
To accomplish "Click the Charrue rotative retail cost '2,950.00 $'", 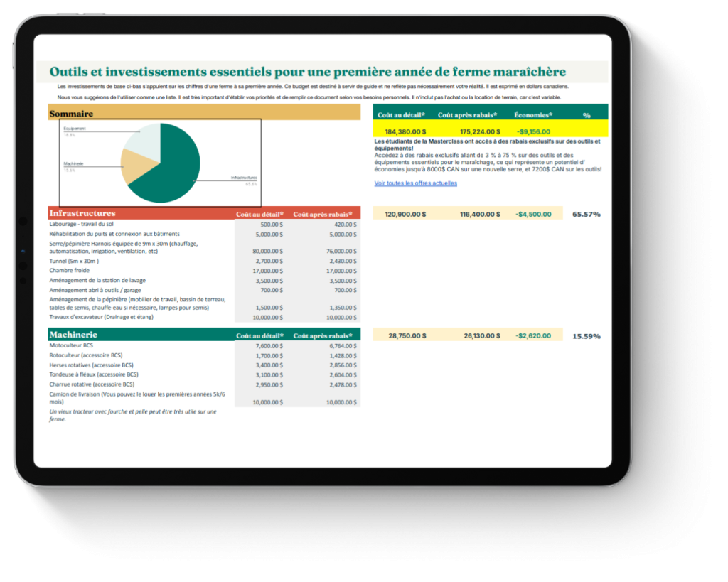I will (x=269, y=384).
